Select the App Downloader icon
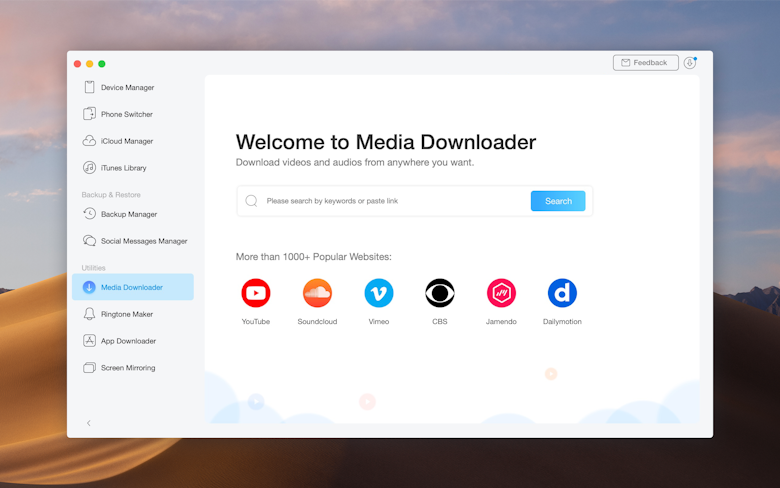Viewport: 780px width, 488px height. click(x=89, y=341)
